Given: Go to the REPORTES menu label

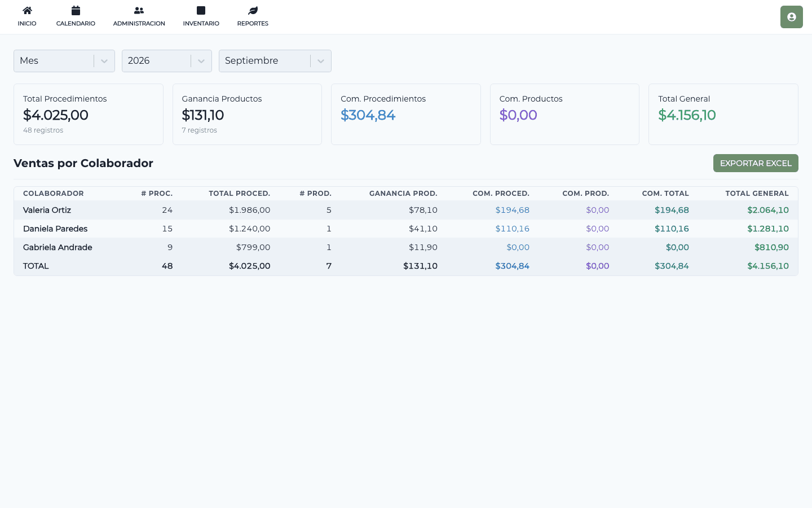Looking at the screenshot, I should click(x=253, y=24).
